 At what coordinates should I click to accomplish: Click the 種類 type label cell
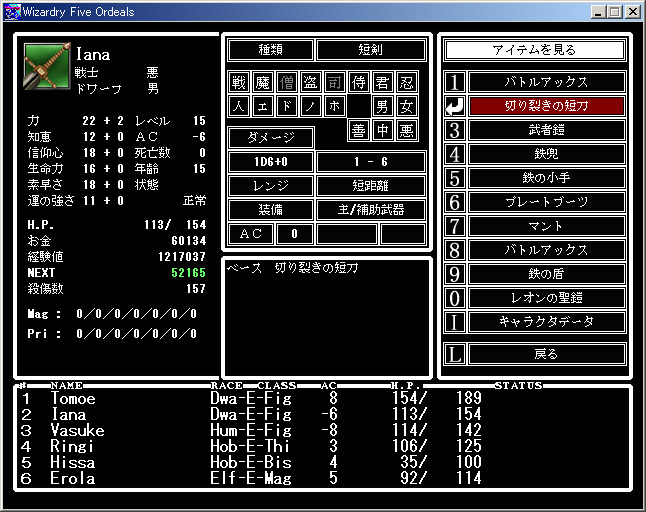[271, 50]
